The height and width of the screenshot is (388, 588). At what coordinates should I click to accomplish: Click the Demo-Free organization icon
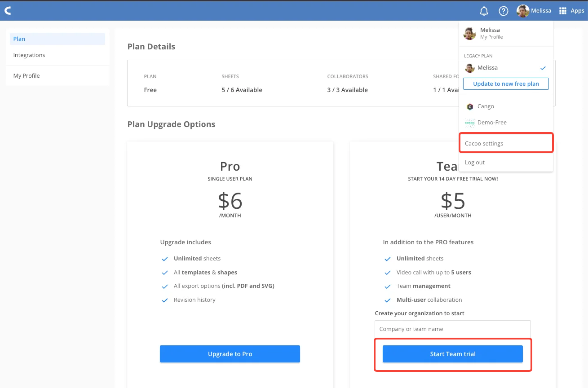tap(470, 123)
